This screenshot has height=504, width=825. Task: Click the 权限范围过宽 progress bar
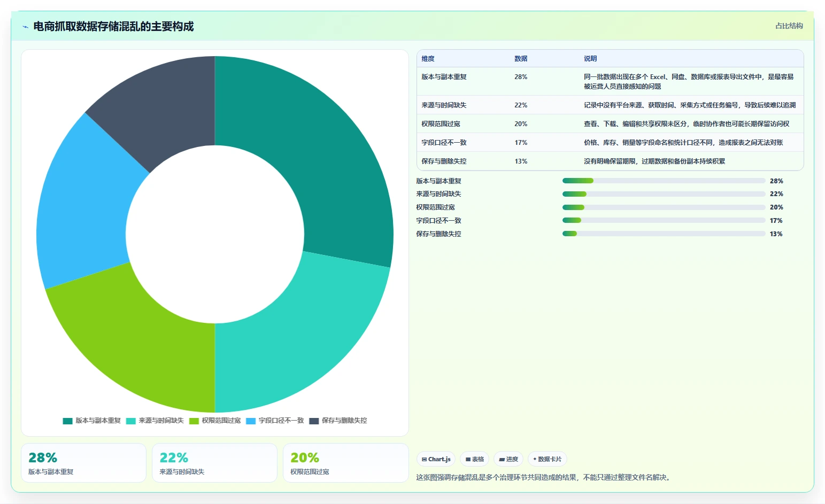664,207
